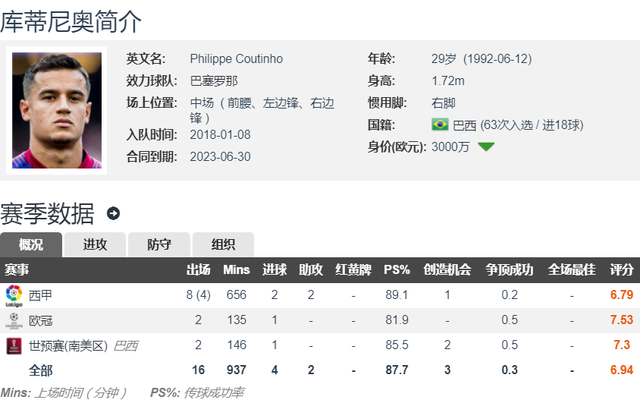Open the 巴塞罗那 team link
Viewport: 640px width, 400px height.
click(214, 81)
